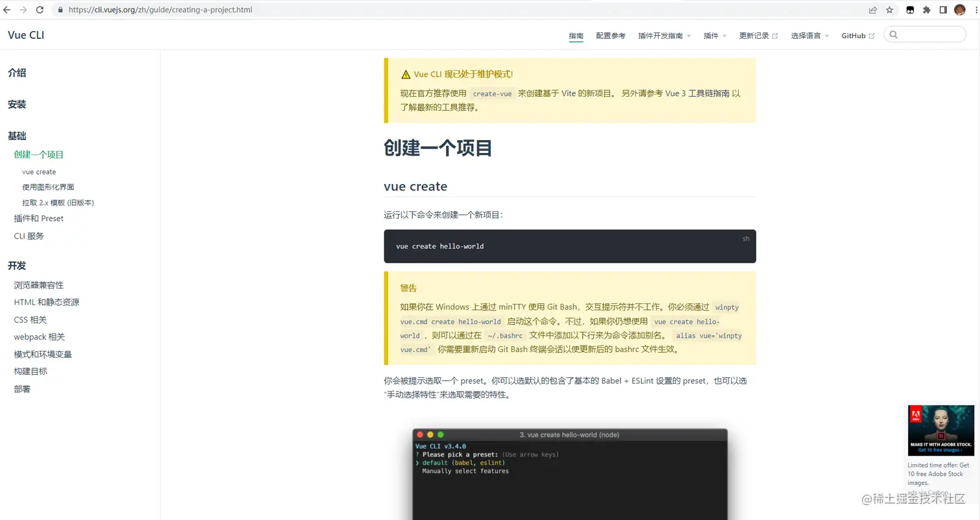Image resolution: width=980 pixels, height=520 pixels.
Task: Click the 创建一个项目 page heading
Action: [438, 148]
